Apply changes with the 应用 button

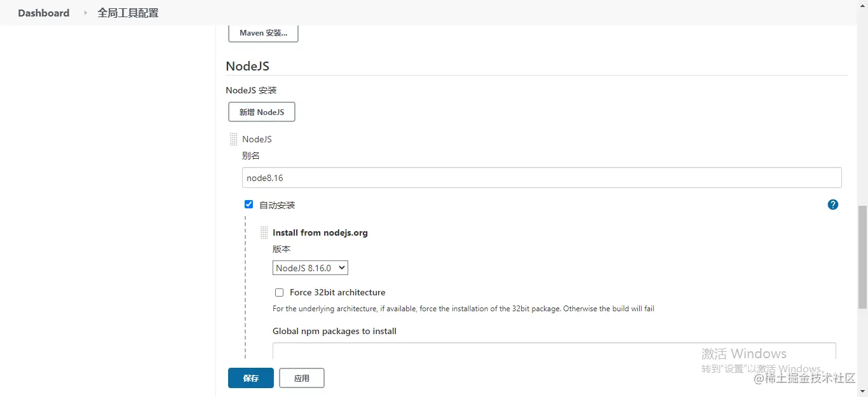pyautogui.click(x=301, y=378)
